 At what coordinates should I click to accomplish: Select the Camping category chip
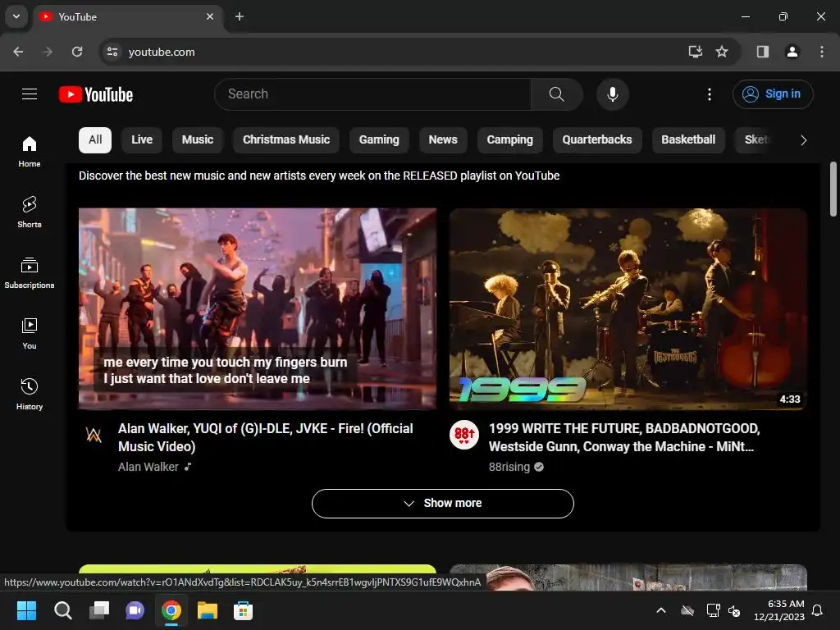tap(510, 139)
